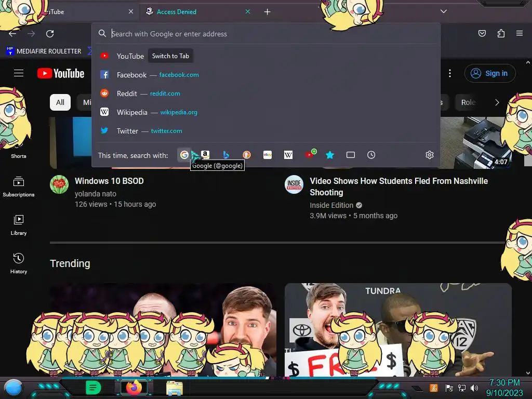Go back to previous page
This screenshot has width=532, height=399.
click(12, 34)
